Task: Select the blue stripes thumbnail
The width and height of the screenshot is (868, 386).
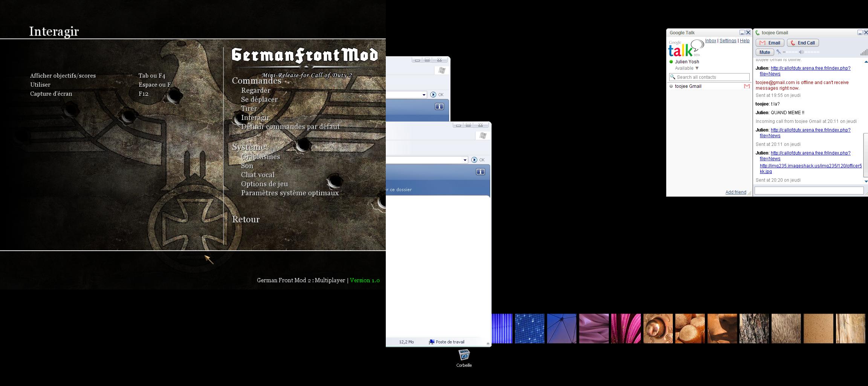Action: (502, 328)
